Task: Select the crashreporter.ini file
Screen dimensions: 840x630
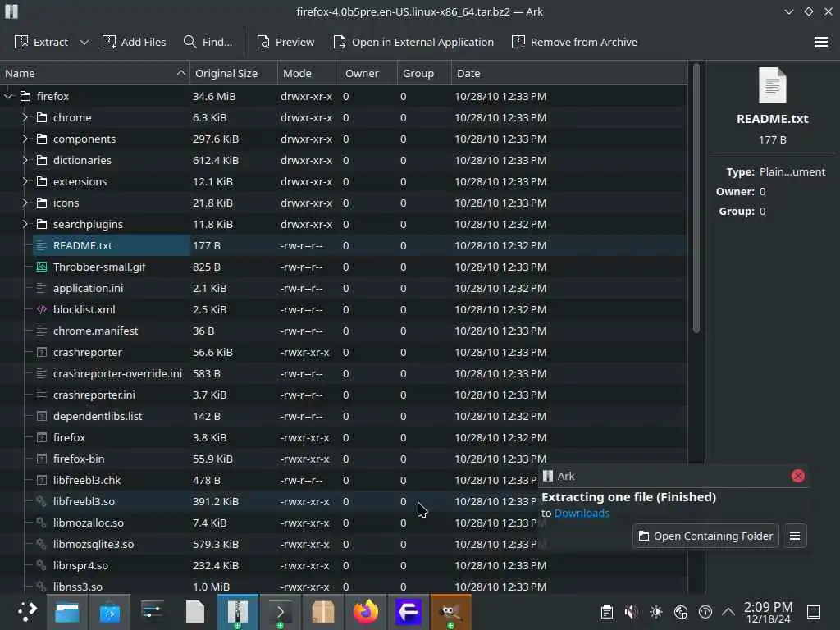Action: (94, 395)
